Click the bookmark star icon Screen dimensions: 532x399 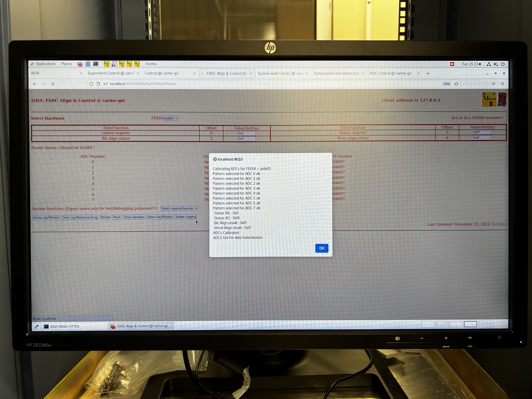click(x=456, y=84)
